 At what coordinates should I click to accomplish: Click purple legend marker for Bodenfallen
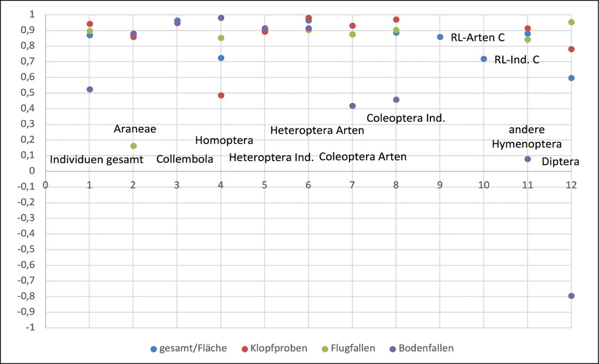tap(393, 348)
